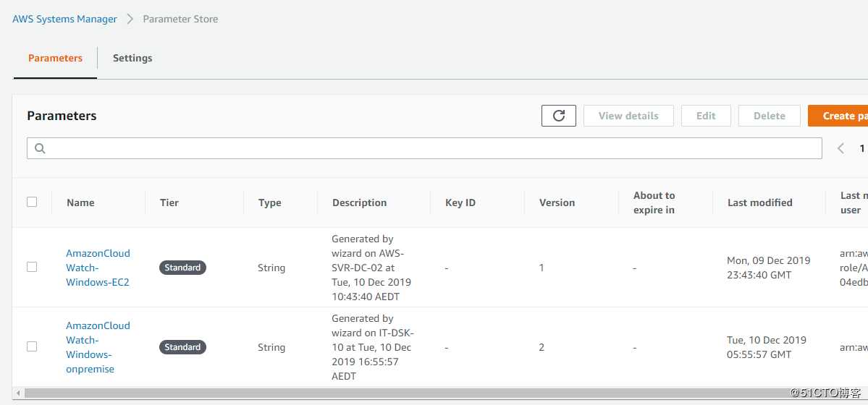The width and height of the screenshot is (868, 405).
Task: Click String type in EC2 row
Action: point(271,268)
